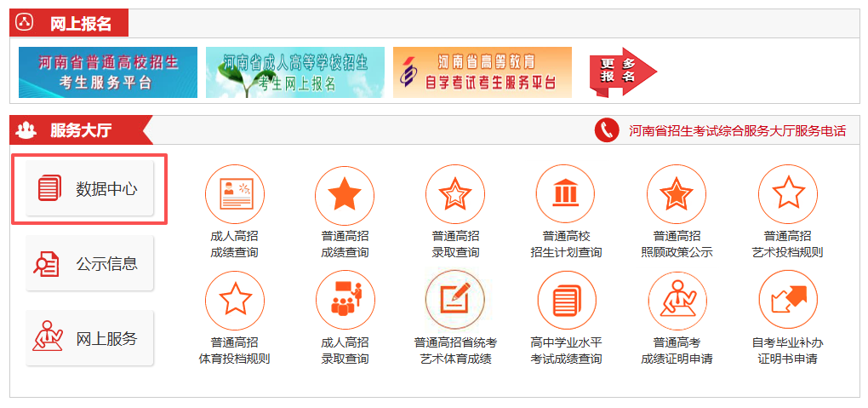This screenshot has width=868, height=408.
Task: Select 普通高校招生计划查询 building icon
Action: click(x=566, y=195)
